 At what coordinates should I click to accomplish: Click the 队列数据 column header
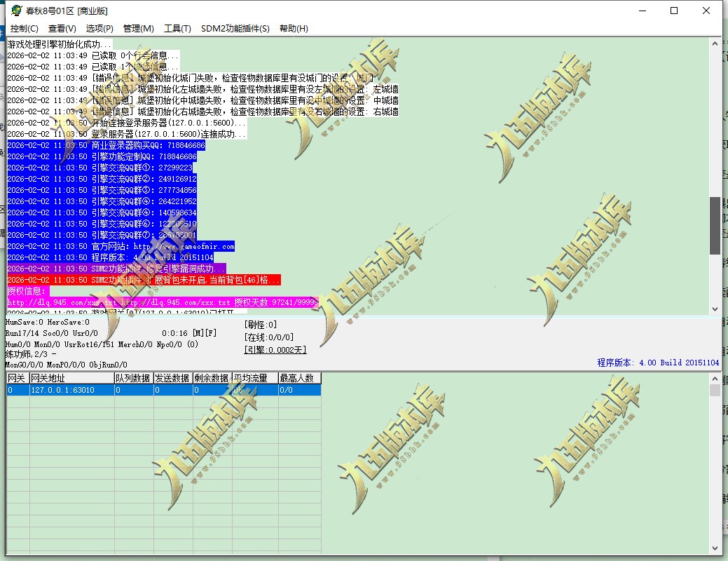tap(134, 379)
